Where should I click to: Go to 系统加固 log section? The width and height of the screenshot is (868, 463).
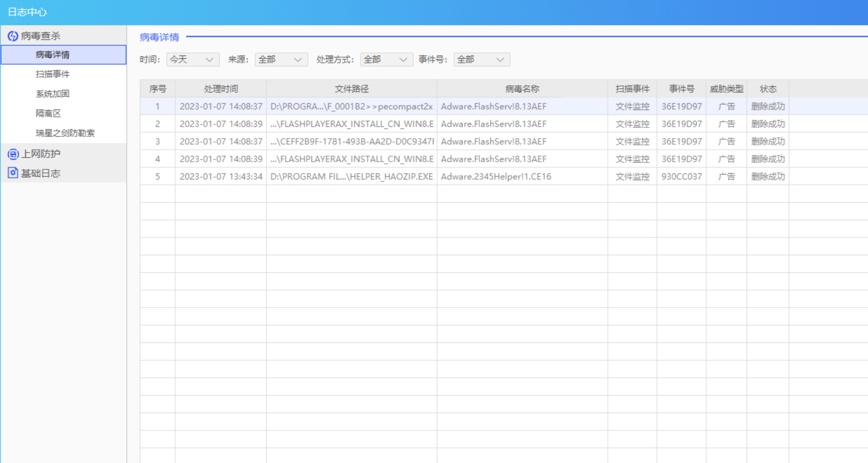click(53, 94)
